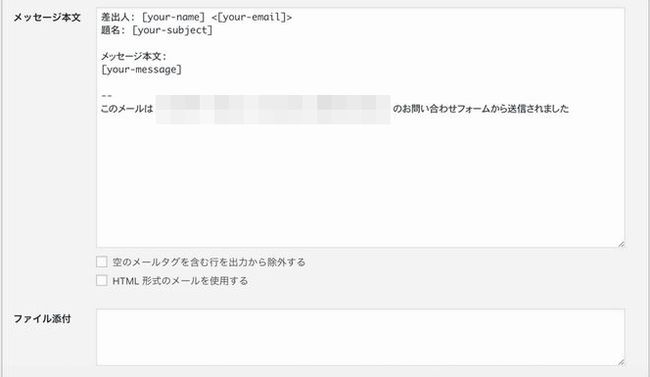
Task: Select the 題名: text in body
Action: tap(113, 30)
